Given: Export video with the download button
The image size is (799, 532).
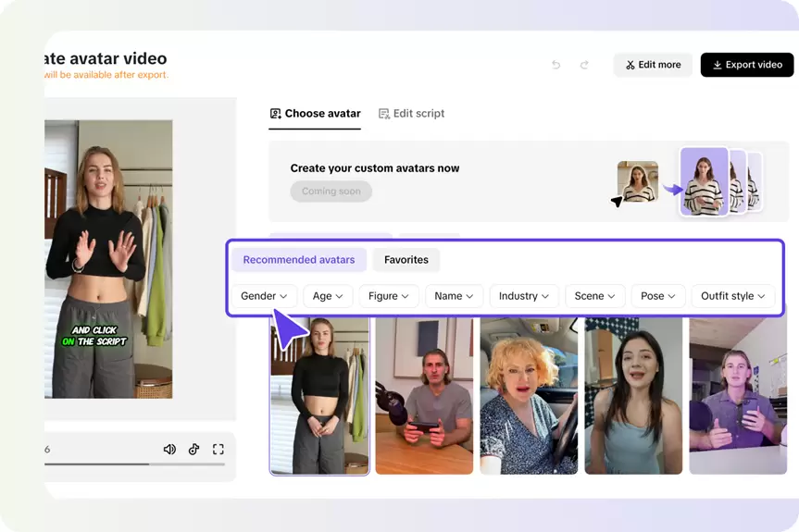Looking at the screenshot, I should point(747,65).
